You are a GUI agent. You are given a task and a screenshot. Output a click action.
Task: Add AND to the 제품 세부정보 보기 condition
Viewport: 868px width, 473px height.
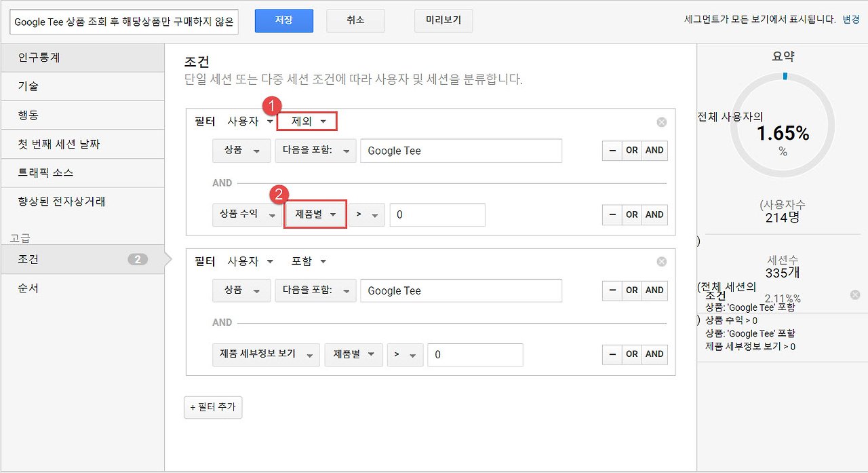click(x=654, y=354)
